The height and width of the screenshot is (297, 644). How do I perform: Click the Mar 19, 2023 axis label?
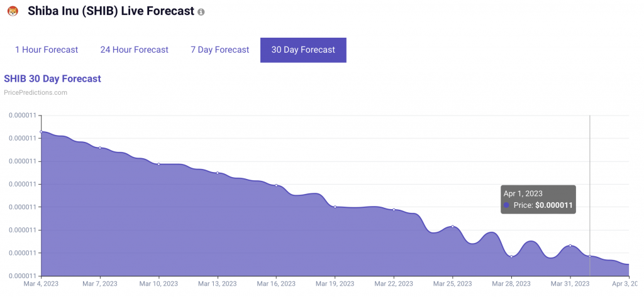coord(335,284)
